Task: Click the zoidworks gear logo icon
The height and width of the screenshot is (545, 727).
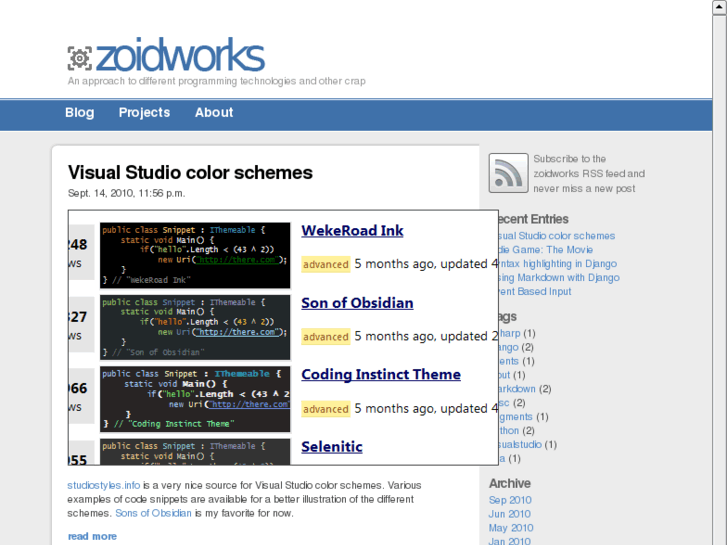Action: pos(80,58)
